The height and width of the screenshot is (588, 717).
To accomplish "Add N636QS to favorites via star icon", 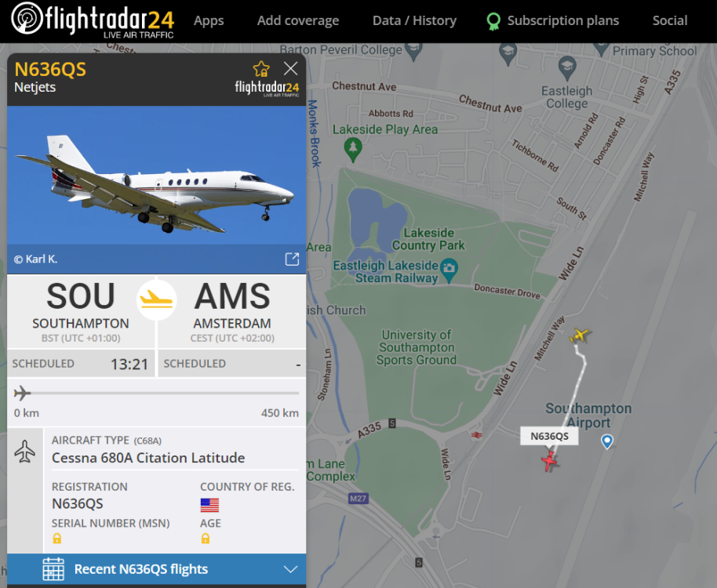I will (261, 69).
